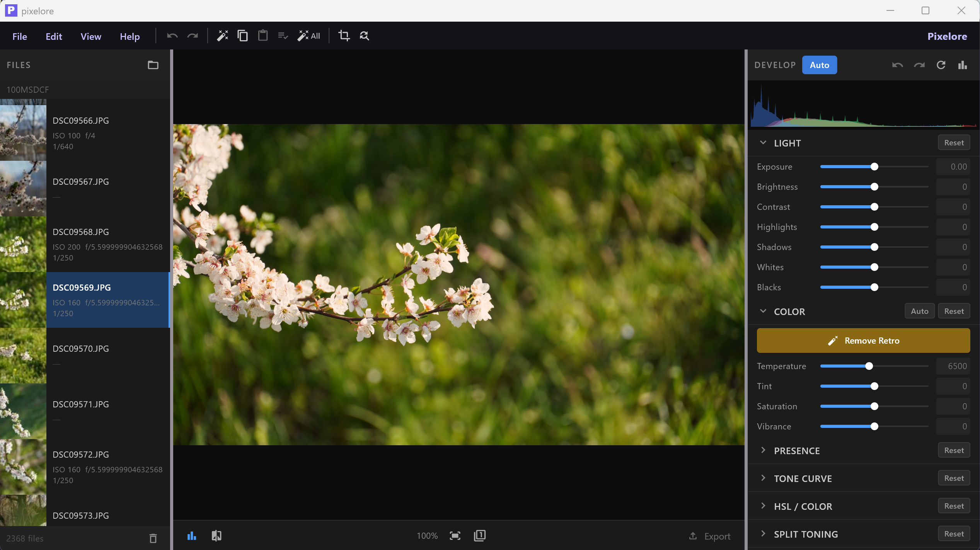Enable Auto develop mode
This screenshot has width=980, height=550.
(819, 65)
